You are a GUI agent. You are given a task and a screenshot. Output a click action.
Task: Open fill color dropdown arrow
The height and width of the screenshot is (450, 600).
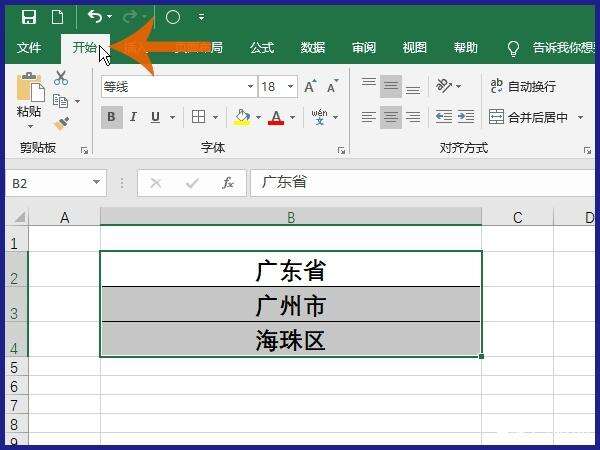tap(259, 117)
